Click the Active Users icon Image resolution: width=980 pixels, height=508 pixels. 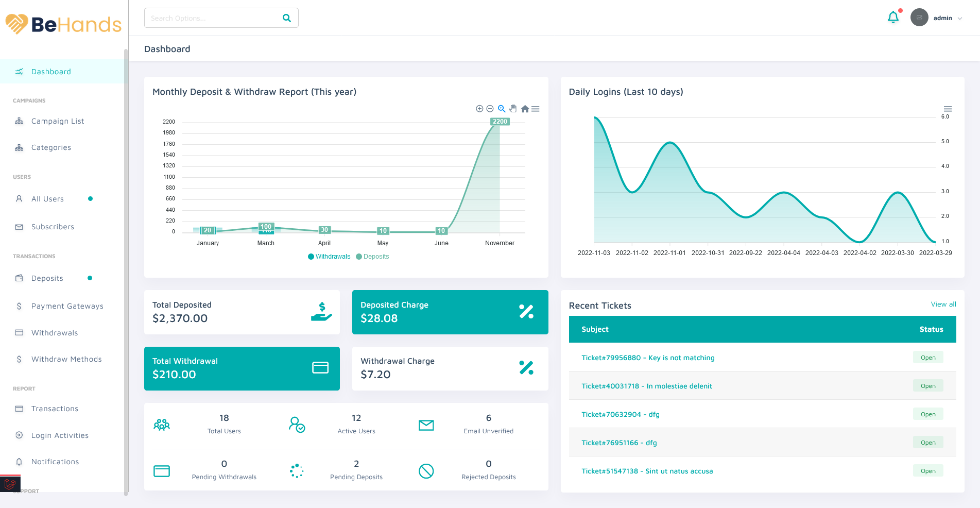tap(297, 425)
